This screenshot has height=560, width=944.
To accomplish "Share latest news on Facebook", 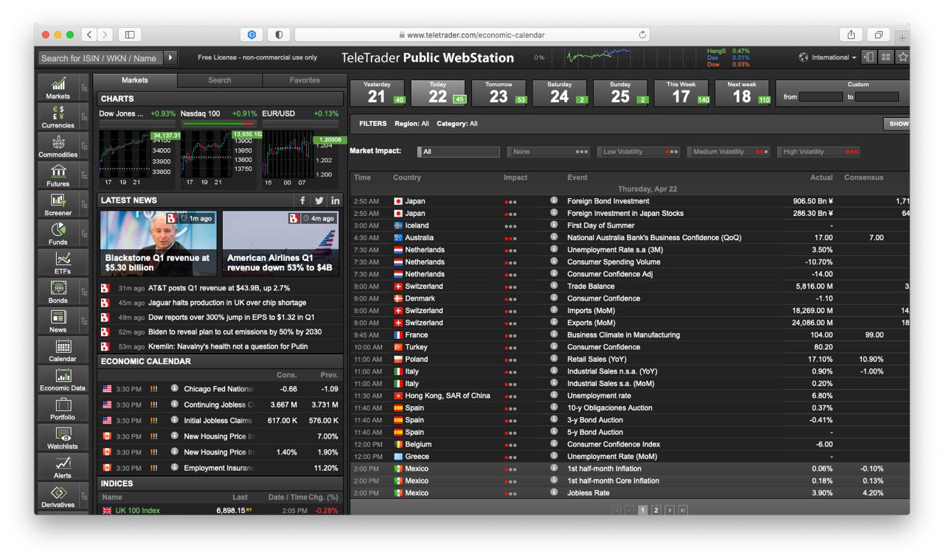I will (302, 200).
